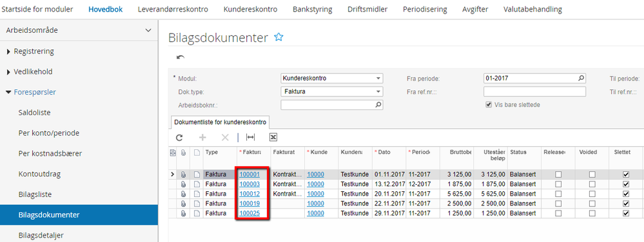
Task: Open the Periodisering module tab
Action: point(425,9)
